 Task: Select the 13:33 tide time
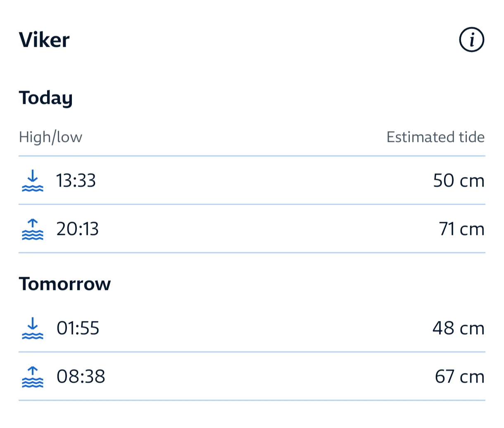click(76, 181)
